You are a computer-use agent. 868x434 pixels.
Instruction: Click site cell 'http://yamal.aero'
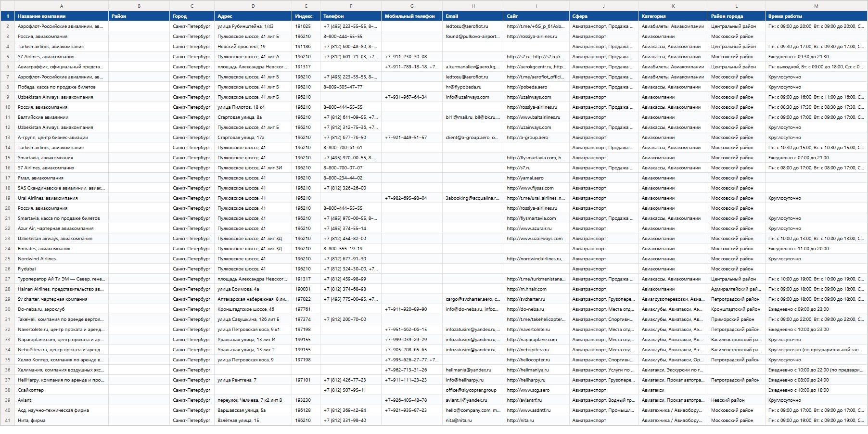(536, 178)
